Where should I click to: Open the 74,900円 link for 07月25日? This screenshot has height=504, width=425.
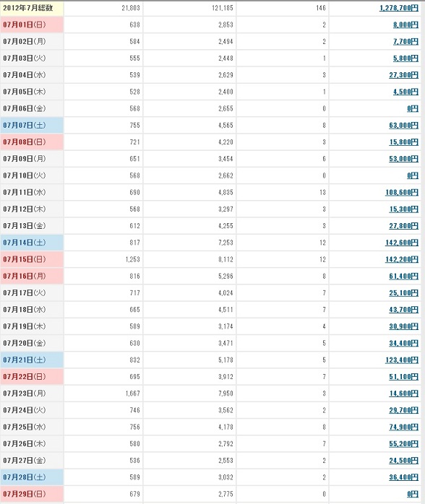coord(404,427)
